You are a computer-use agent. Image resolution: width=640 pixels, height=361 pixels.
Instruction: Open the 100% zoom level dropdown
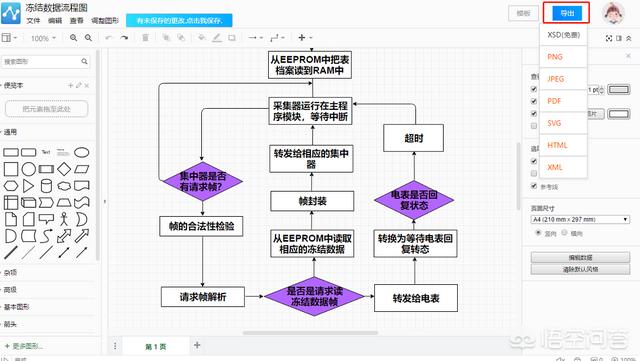tap(43, 38)
